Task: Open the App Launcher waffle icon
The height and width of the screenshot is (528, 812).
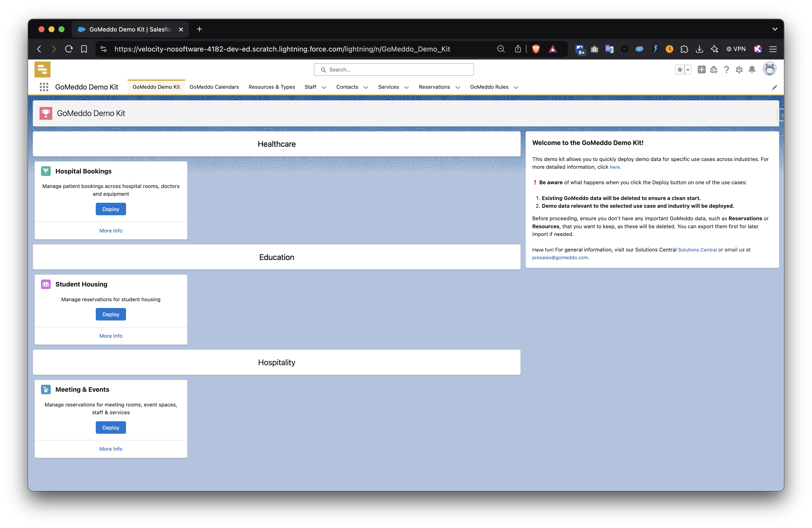Action: (44, 87)
